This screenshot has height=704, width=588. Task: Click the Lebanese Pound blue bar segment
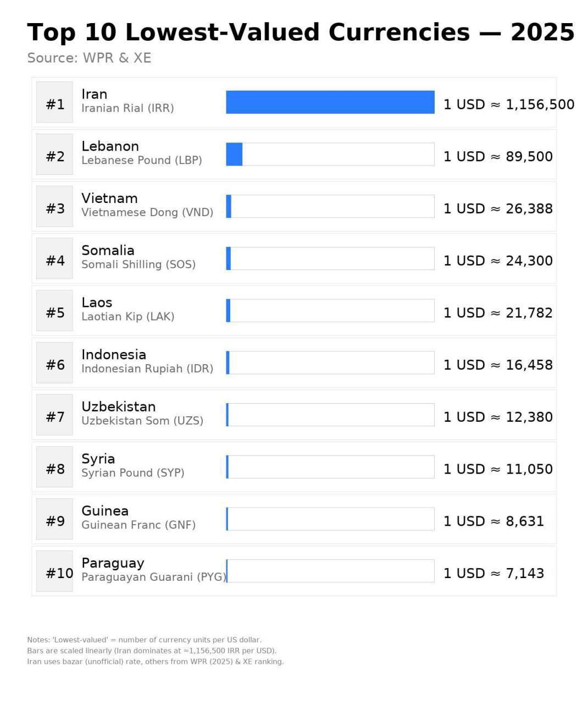[x=234, y=155]
